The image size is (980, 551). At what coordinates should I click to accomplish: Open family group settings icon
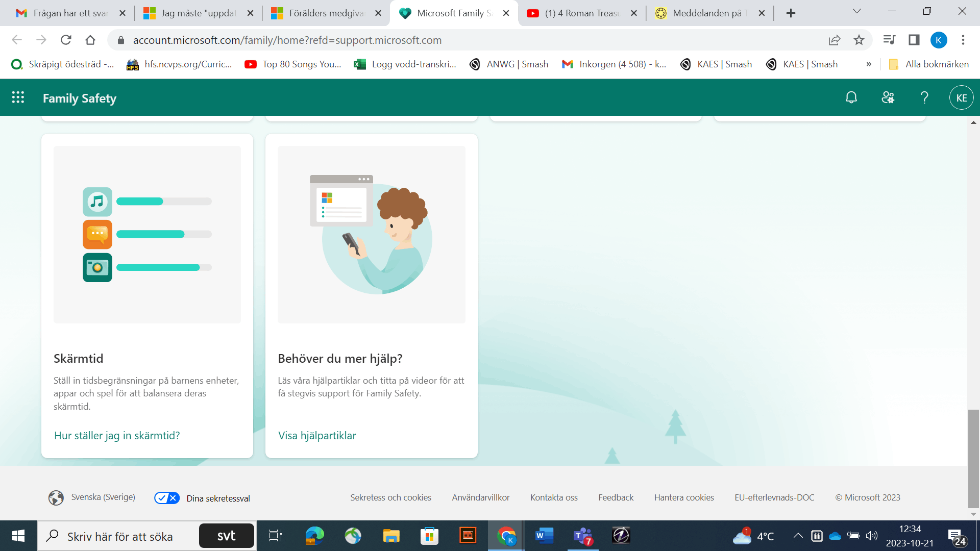pos(888,97)
